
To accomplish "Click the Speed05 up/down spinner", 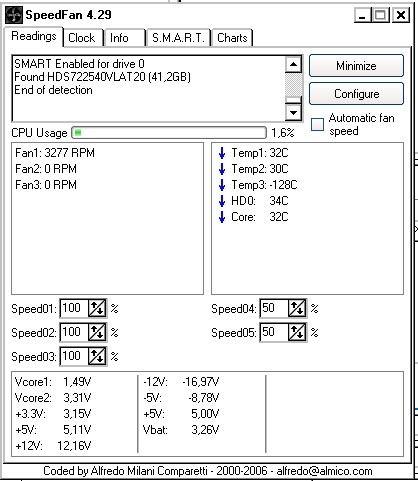I will click(297, 332).
